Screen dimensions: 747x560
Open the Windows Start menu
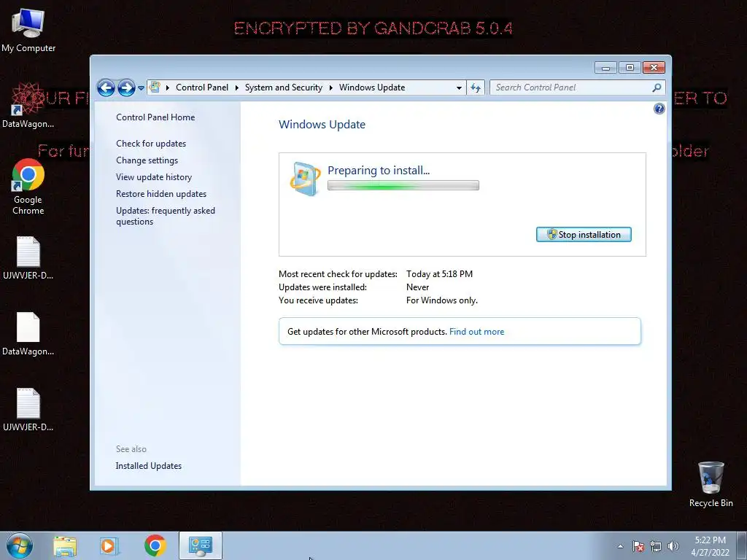[20, 545]
